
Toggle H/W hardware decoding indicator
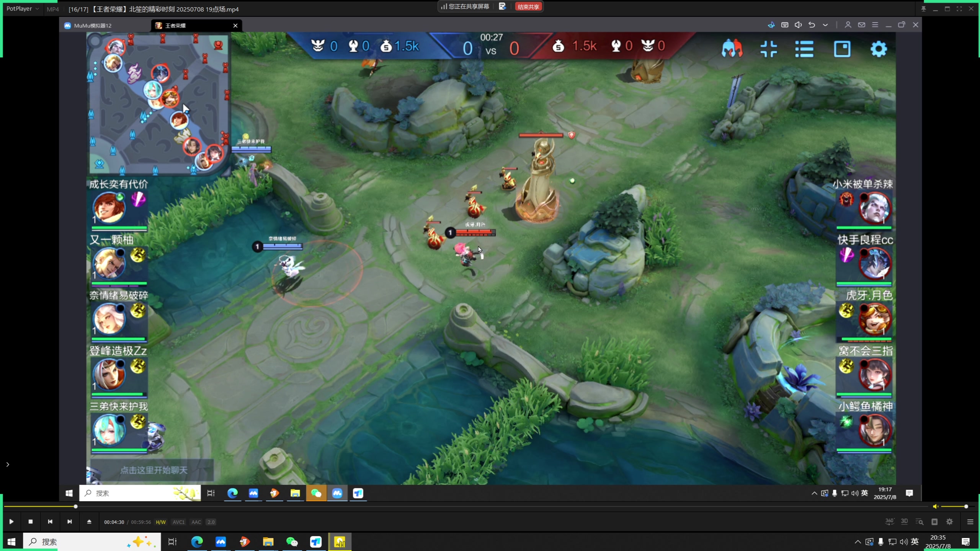click(161, 522)
